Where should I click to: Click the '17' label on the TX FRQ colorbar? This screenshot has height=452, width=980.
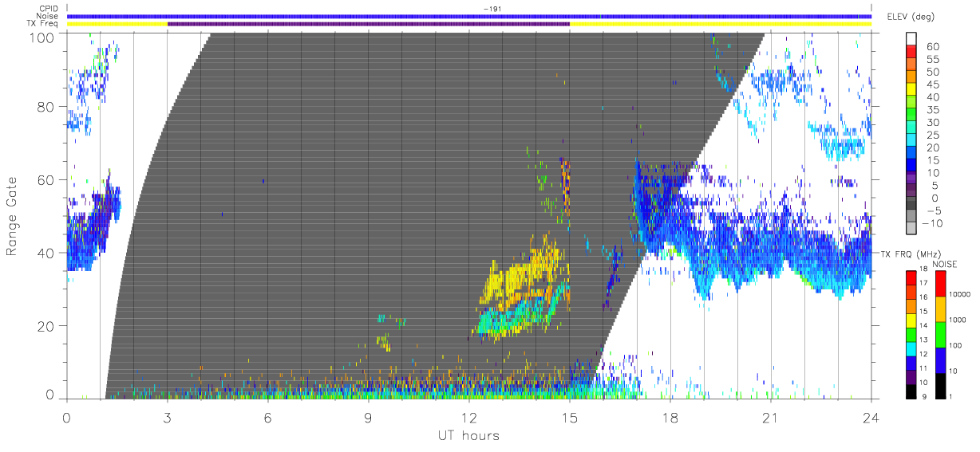[x=925, y=284]
